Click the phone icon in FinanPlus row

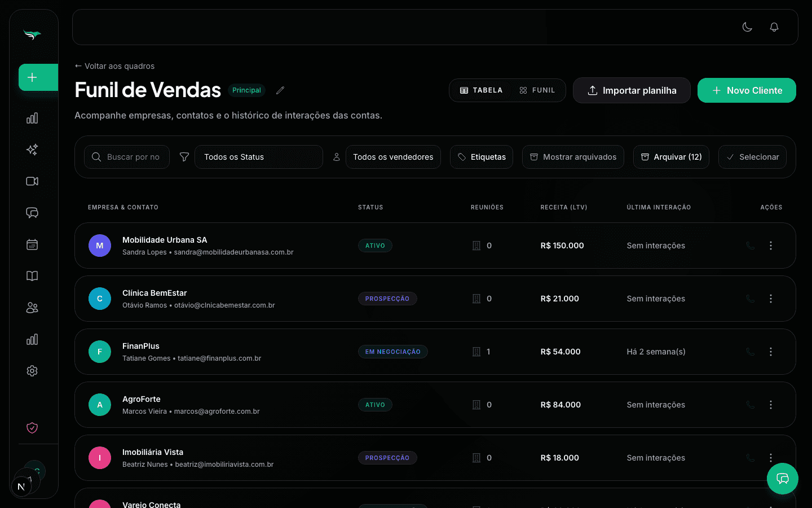(x=751, y=352)
